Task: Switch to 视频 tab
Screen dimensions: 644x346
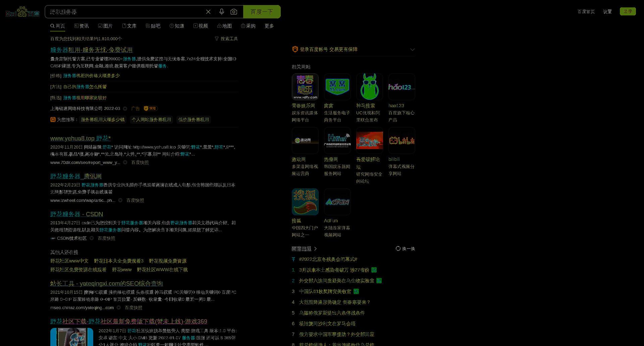Action: click(x=201, y=26)
